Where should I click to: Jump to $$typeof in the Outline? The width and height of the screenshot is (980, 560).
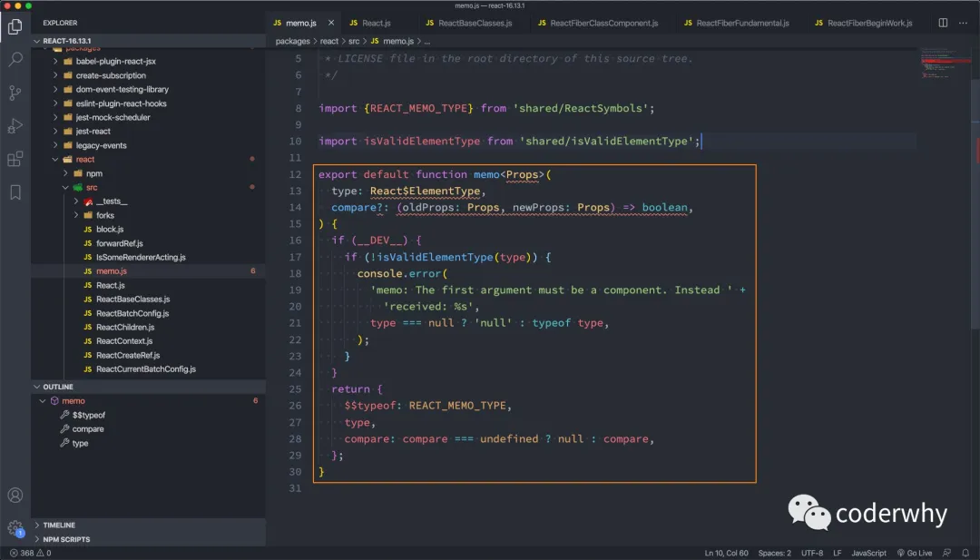pos(148,415)
